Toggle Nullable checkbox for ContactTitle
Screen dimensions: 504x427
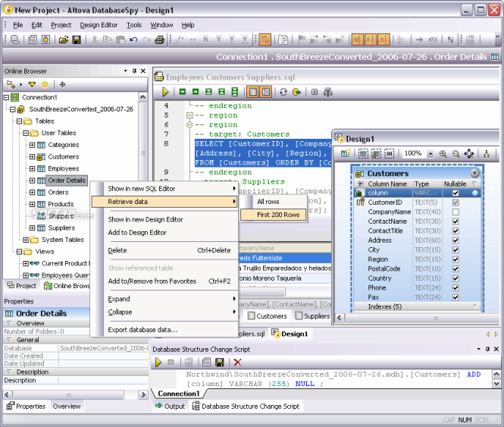pyautogui.click(x=455, y=231)
